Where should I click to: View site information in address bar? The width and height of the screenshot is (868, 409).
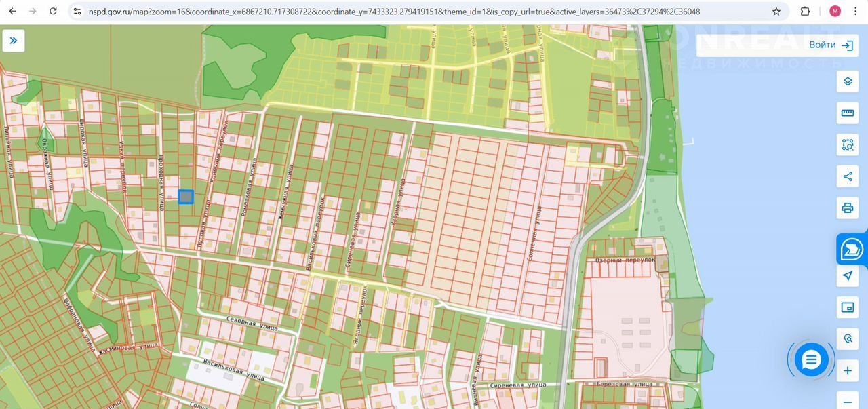[77, 12]
